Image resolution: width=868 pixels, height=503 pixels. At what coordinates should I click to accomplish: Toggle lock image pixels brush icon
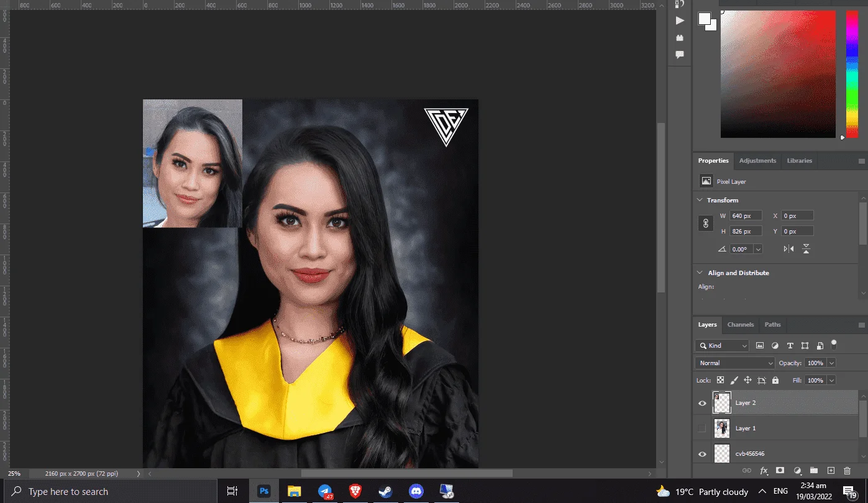(734, 380)
